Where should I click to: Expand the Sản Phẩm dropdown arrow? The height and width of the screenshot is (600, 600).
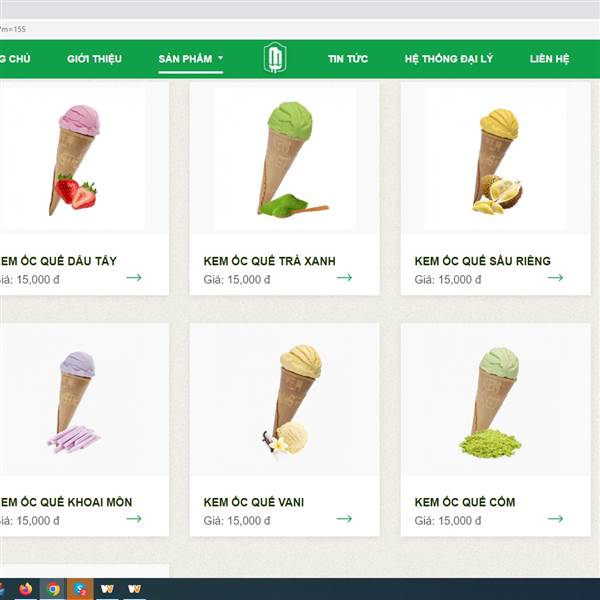(x=220, y=58)
